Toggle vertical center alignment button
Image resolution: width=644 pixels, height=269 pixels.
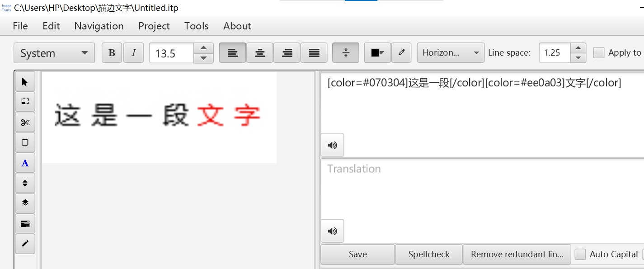coord(345,52)
